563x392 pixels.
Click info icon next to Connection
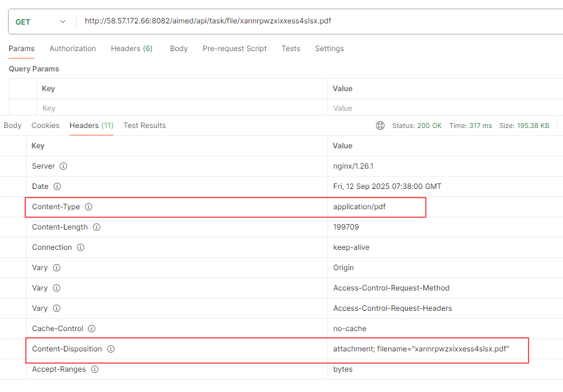click(x=81, y=247)
